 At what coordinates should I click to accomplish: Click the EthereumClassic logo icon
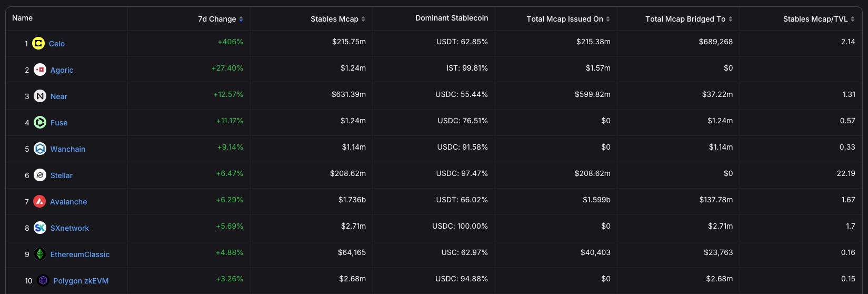pos(40,254)
